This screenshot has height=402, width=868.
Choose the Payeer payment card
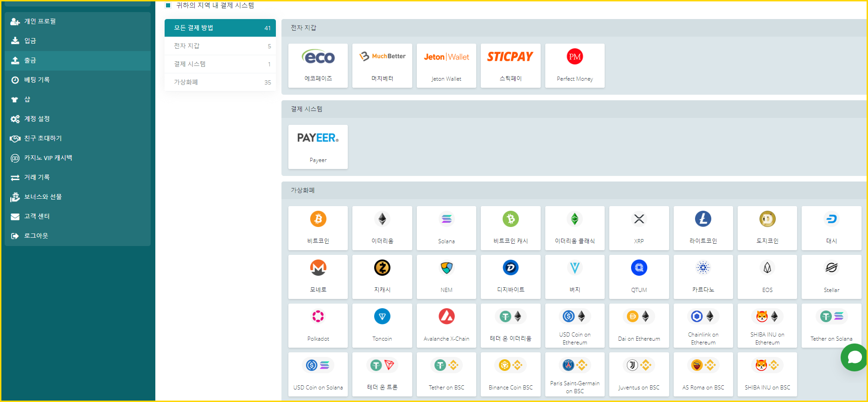click(x=318, y=147)
